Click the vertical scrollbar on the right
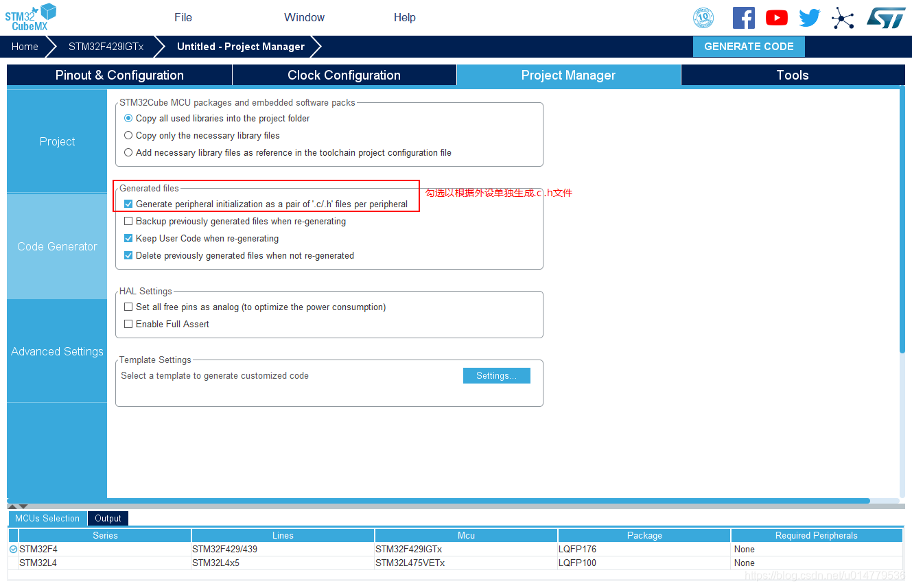Image resolution: width=912 pixels, height=588 pixels. (x=902, y=221)
